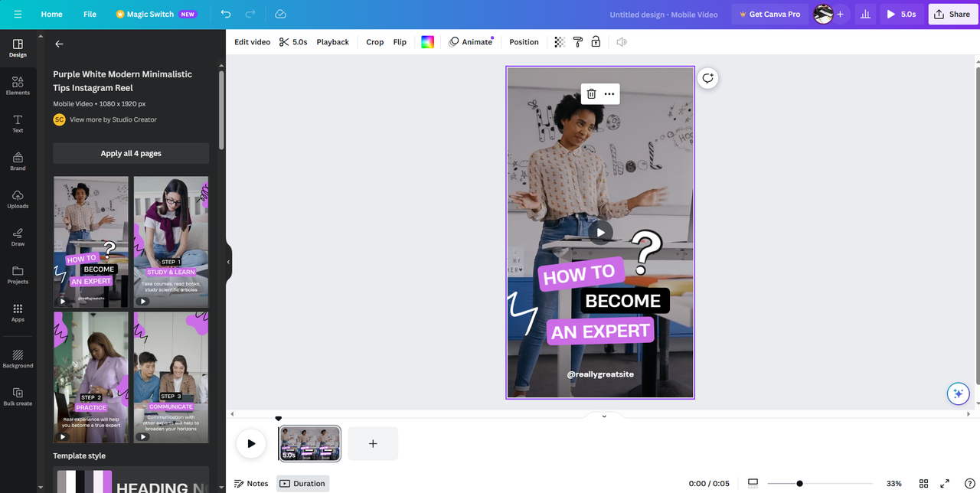Screen dimensions: 980x493
Task: Open the transparency checkerboard tool
Action: 560,42
